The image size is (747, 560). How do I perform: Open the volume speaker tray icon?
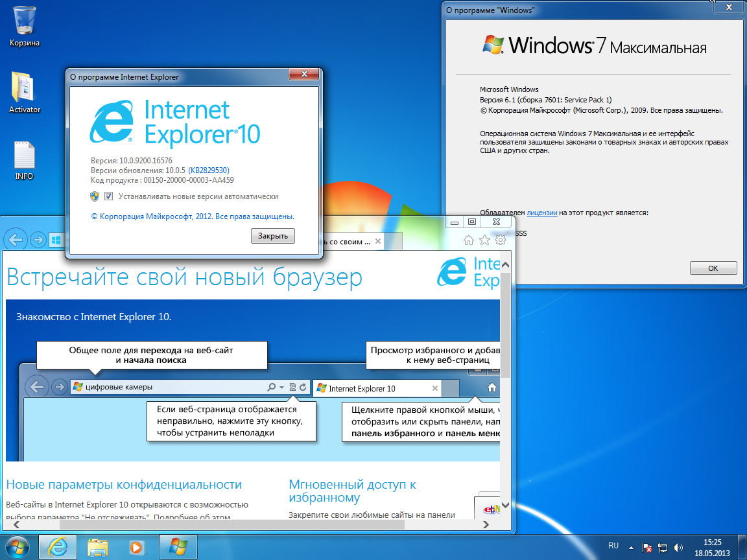pyautogui.click(x=678, y=548)
